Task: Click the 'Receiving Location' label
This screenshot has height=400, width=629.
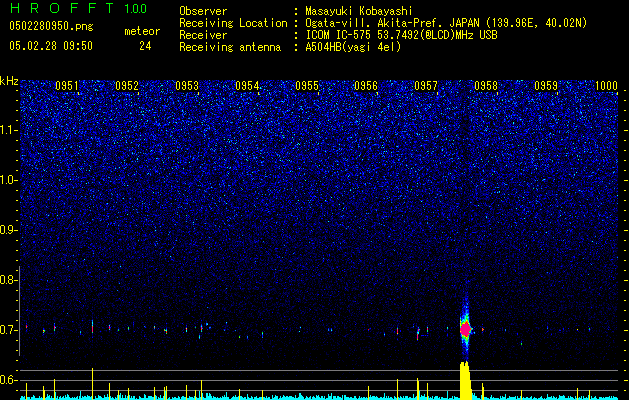Action: coord(233,23)
